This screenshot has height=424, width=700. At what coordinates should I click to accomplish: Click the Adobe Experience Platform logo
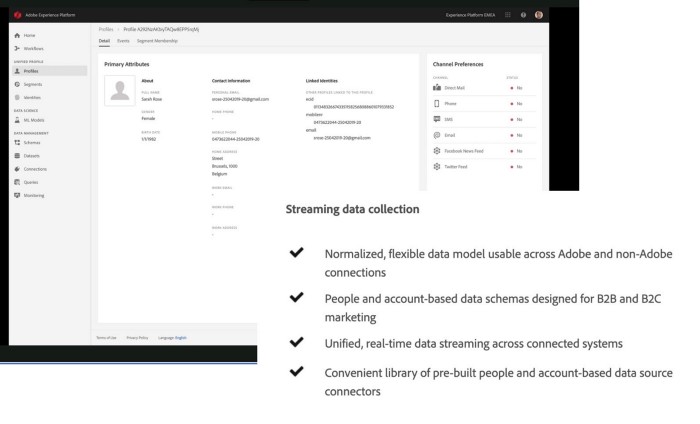pyautogui.click(x=17, y=15)
